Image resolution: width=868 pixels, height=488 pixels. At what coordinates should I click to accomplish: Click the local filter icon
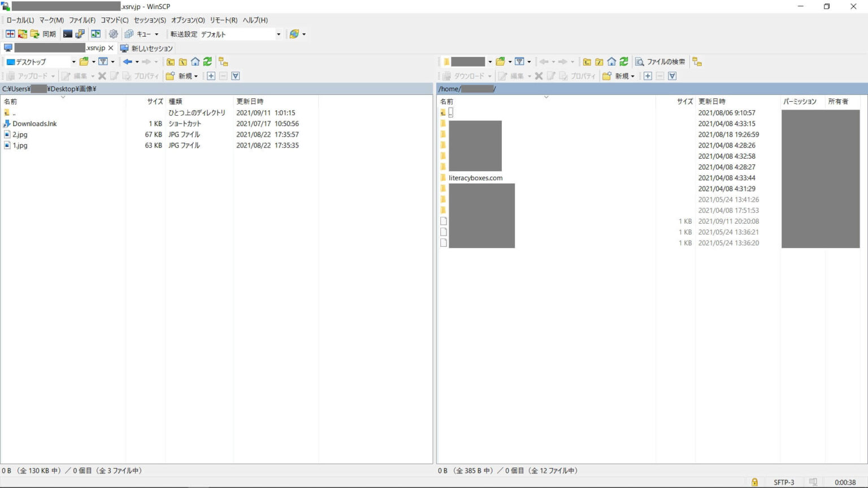pyautogui.click(x=103, y=62)
